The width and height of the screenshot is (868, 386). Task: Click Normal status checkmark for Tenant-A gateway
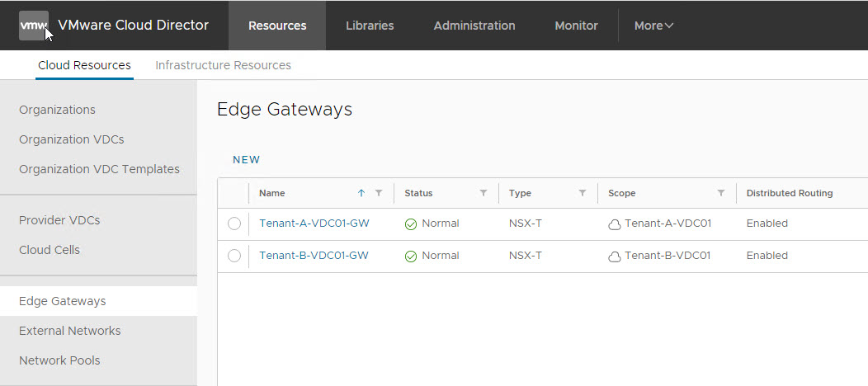[411, 224]
